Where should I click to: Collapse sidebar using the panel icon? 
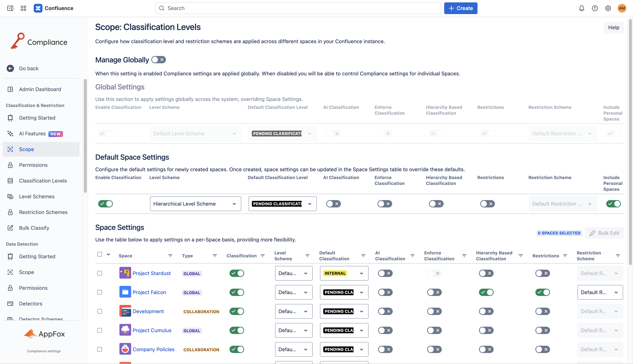(10, 8)
